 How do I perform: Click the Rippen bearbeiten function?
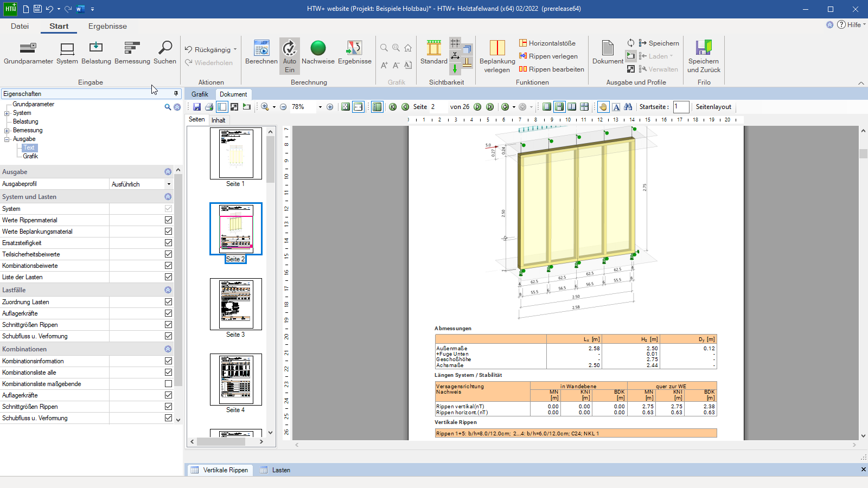pyautogui.click(x=552, y=69)
